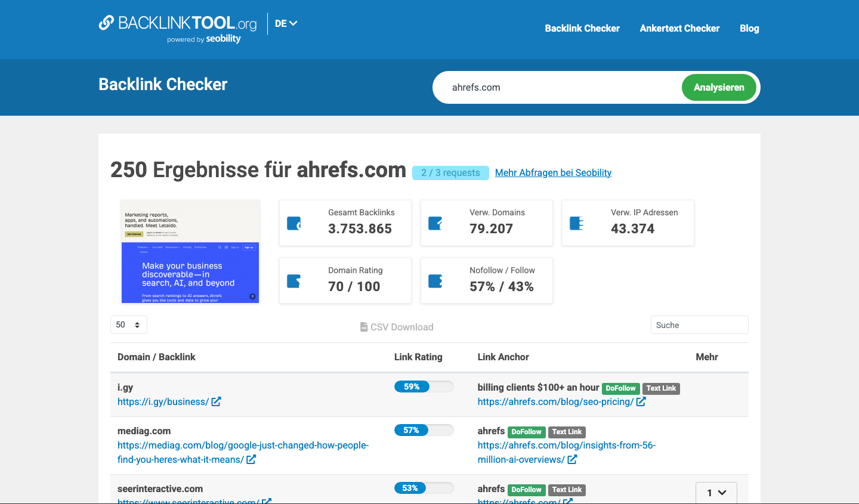Open the ahrefs.com/blog/seo-pricing/ link
Viewport: 859px width, 504px height.
point(555,401)
